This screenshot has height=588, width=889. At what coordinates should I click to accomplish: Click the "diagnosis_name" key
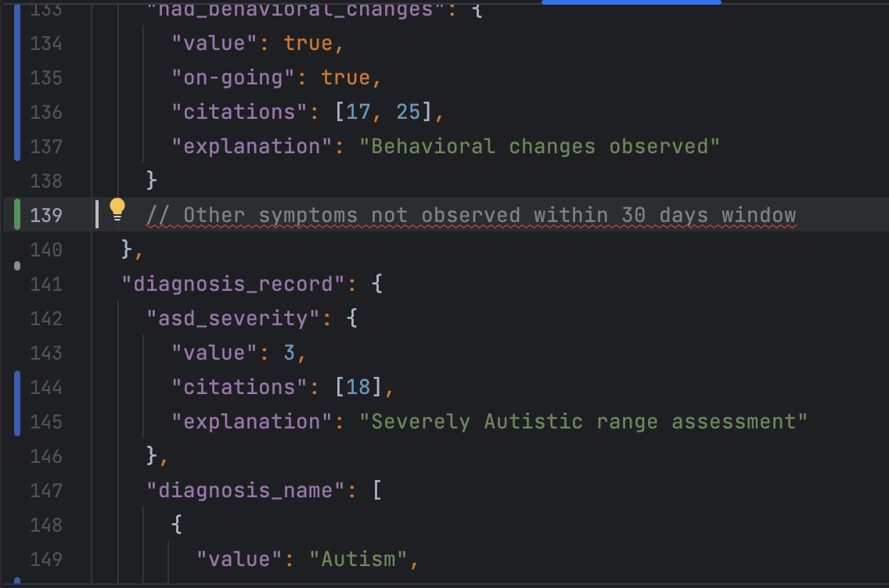click(246, 490)
